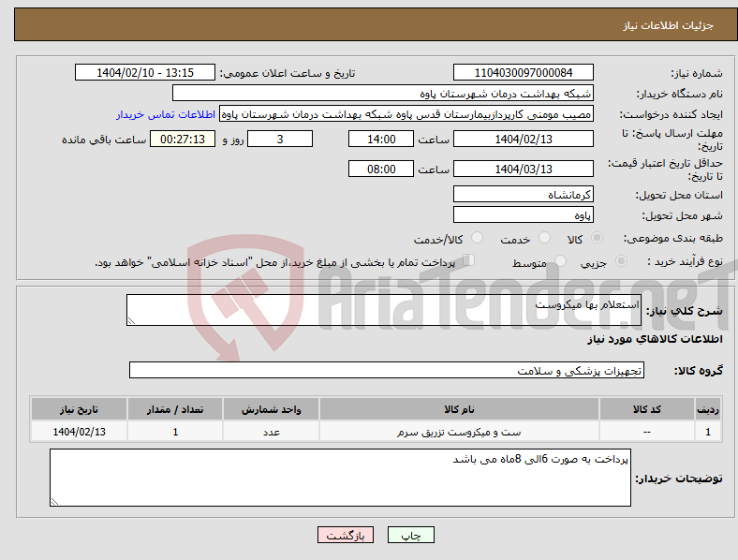Click the نام کالا column header
This screenshot has height=560, width=738.
tap(459, 409)
